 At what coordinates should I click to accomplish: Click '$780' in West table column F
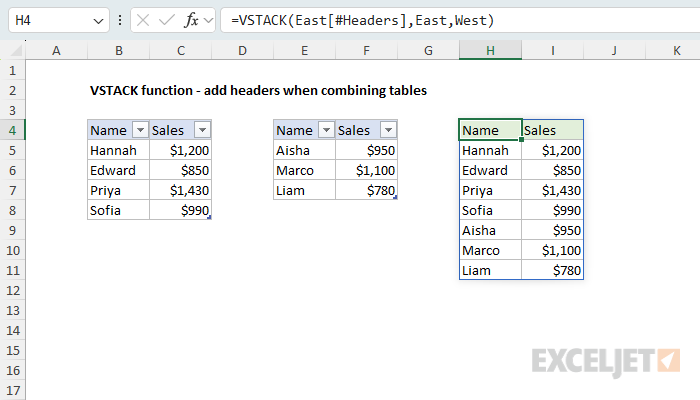[367, 190]
